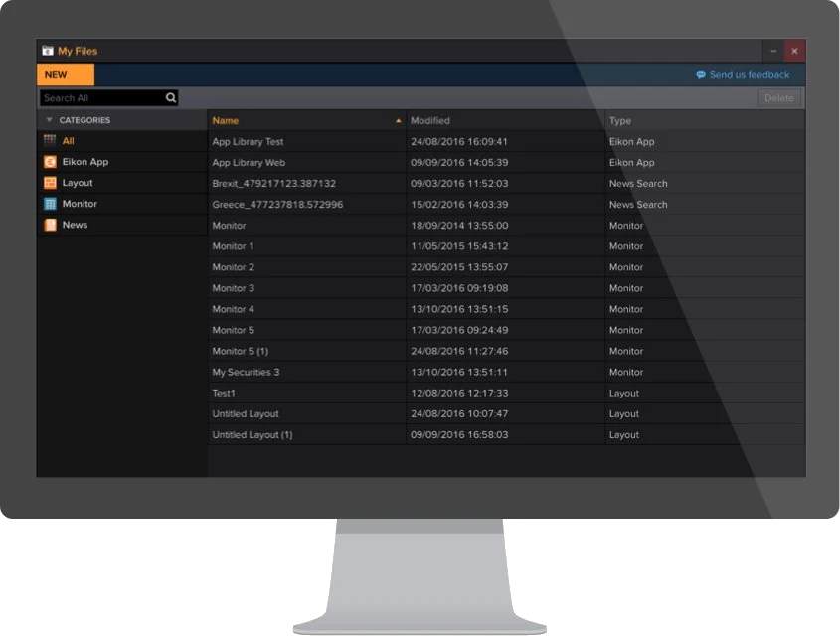Screen dimensions: 840x636
Task: Click the date 09/03/2016 11:52:03
Action: click(x=459, y=184)
